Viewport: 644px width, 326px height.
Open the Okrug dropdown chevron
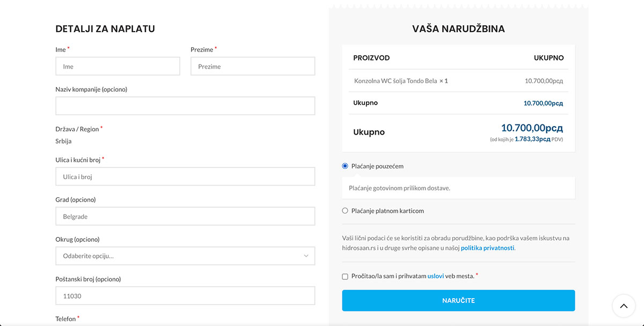(x=306, y=256)
